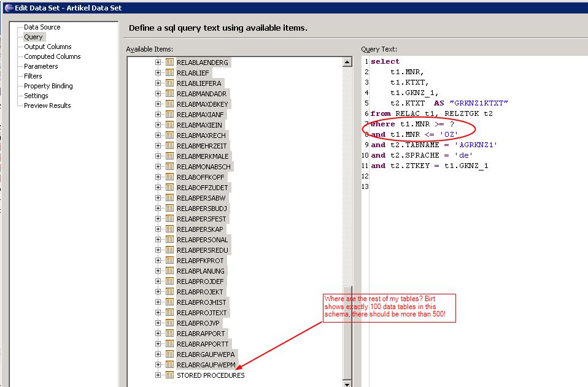Open the Settings page
The height and width of the screenshot is (387, 588).
(36, 96)
